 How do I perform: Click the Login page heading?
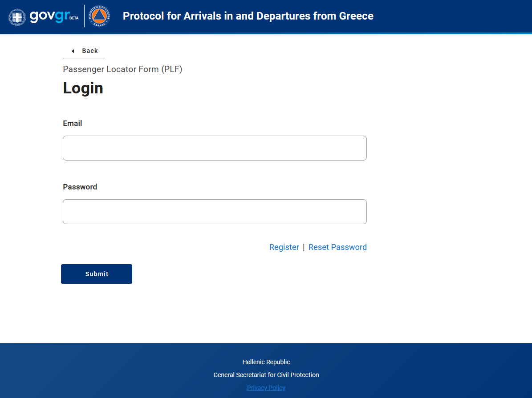point(83,88)
